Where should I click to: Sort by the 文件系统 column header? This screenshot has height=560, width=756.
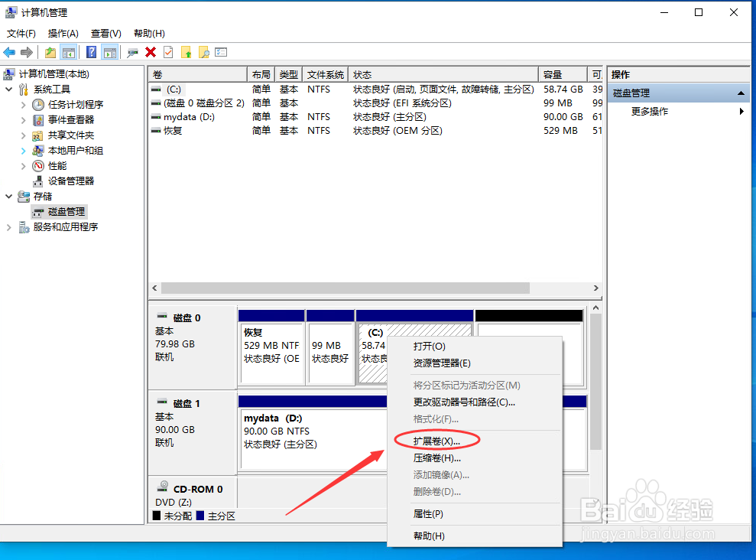click(326, 75)
